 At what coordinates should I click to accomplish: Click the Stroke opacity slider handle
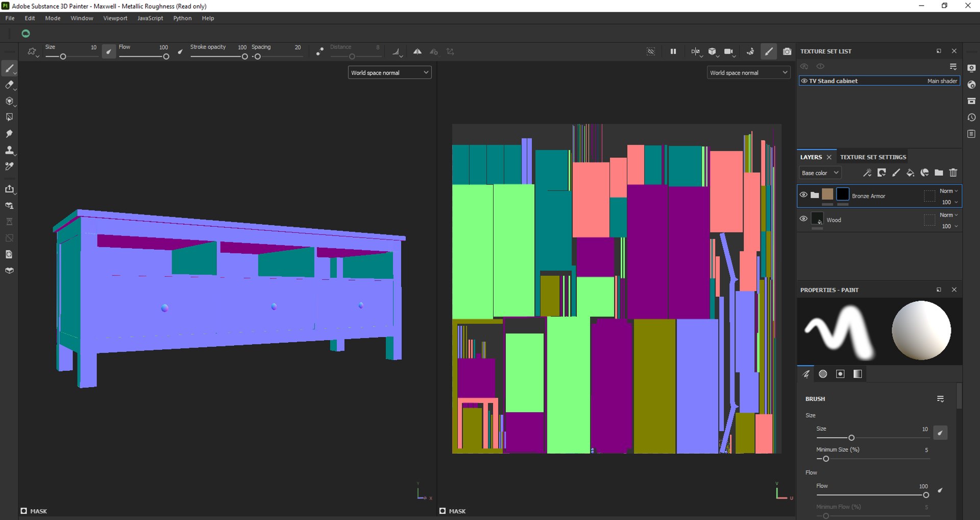[x=244, y=57]
